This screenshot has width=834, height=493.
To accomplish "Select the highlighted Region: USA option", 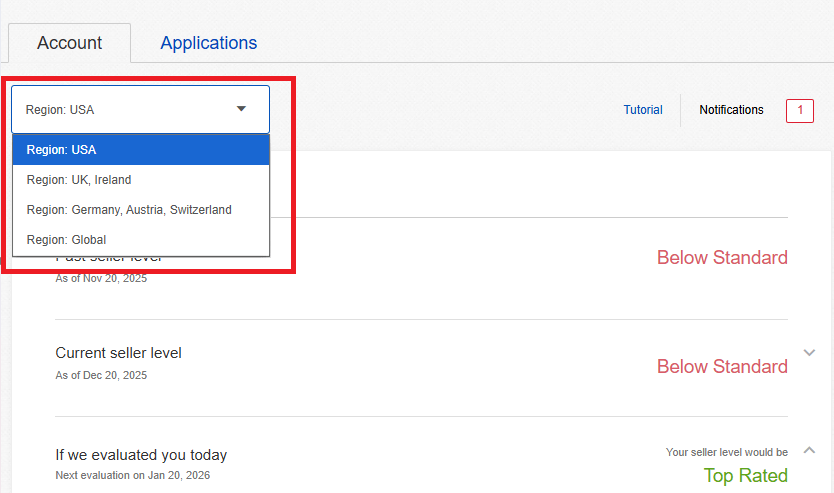I will click(x=140, y=150).
